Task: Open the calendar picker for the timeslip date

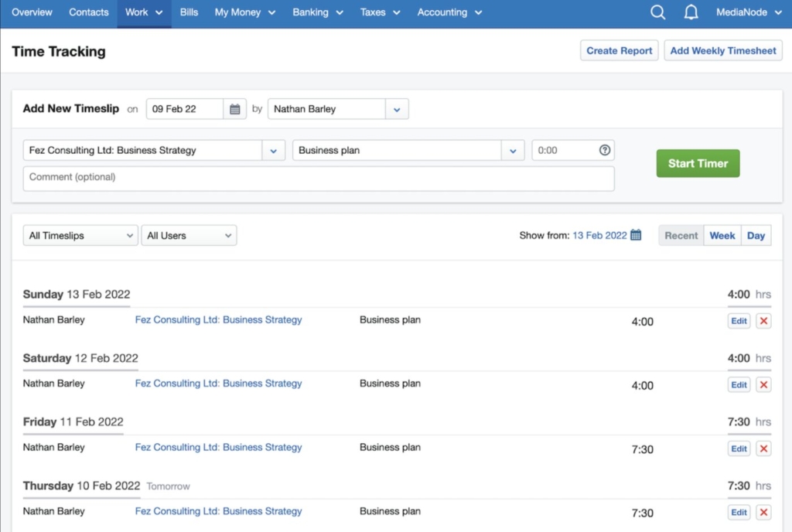Action: coord(234,109)
